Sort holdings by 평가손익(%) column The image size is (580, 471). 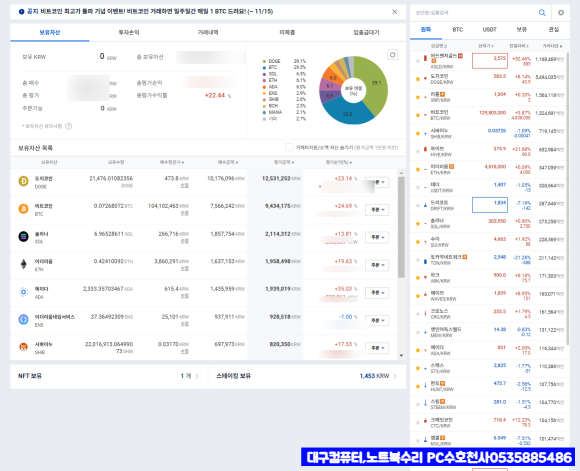339,162
